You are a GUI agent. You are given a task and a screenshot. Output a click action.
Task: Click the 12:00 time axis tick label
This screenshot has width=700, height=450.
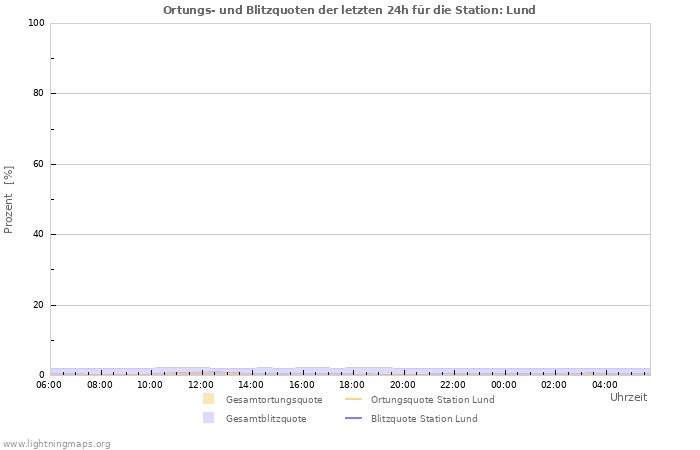pyautogui.click(x=201, y=384)
